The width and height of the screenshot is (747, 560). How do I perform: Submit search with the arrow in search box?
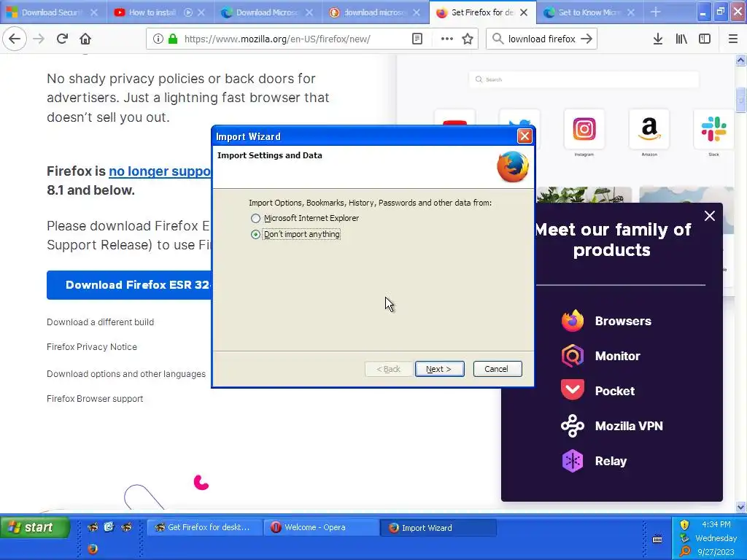pyautogui.click(x=587, y=39)
